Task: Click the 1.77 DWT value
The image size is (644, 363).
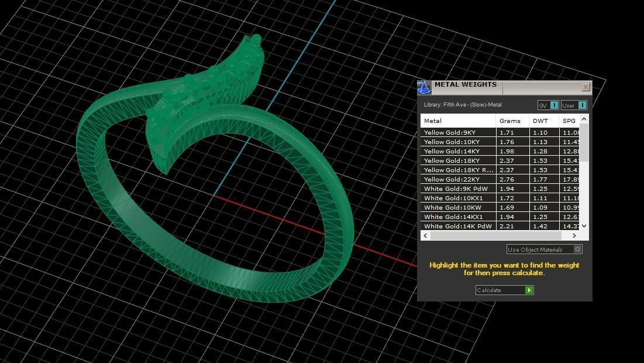Action: coord(540,179)
